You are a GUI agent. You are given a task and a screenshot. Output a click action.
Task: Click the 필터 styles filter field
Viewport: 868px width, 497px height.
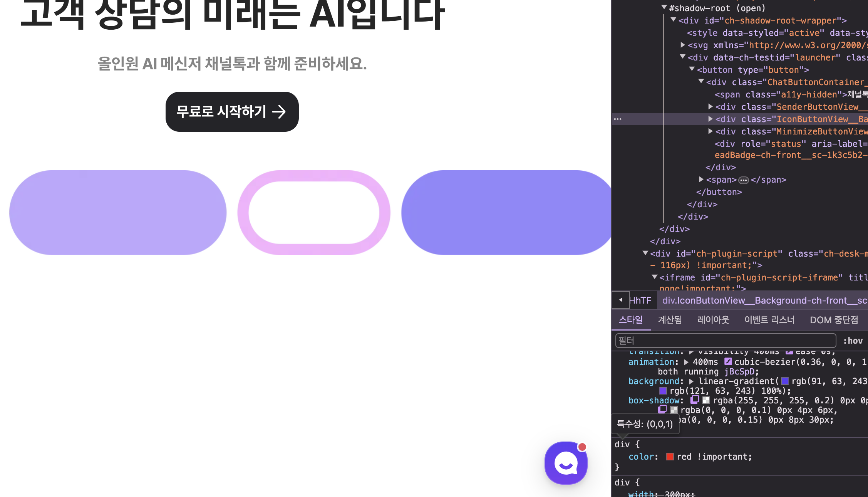pos(726,341)
